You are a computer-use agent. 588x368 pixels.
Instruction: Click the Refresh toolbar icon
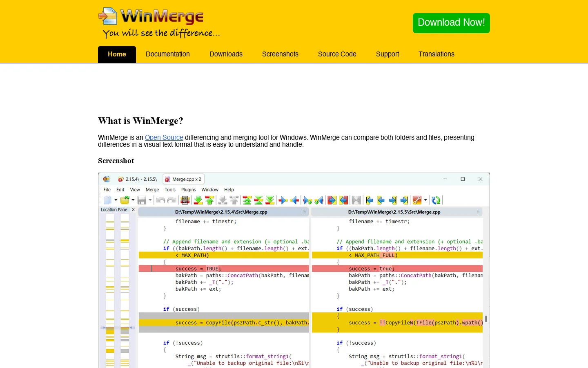436,200
